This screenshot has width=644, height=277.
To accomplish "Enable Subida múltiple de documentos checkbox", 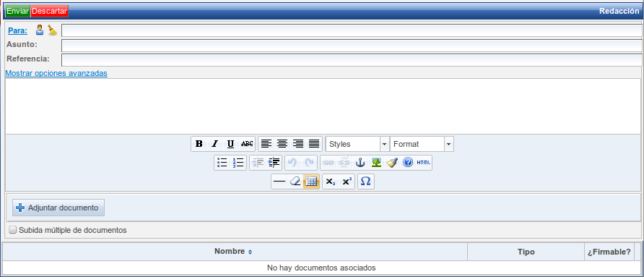I will pyautogui.click(x=13, y=230).
